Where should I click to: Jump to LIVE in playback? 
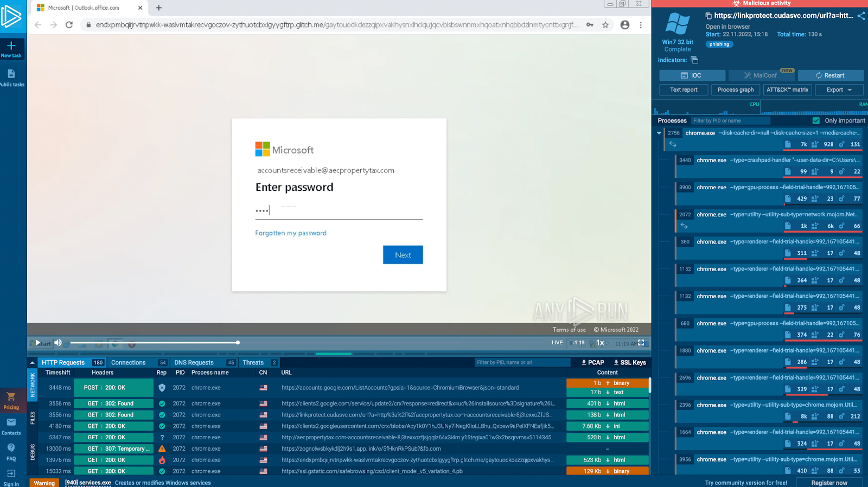[x=557, y=343]
